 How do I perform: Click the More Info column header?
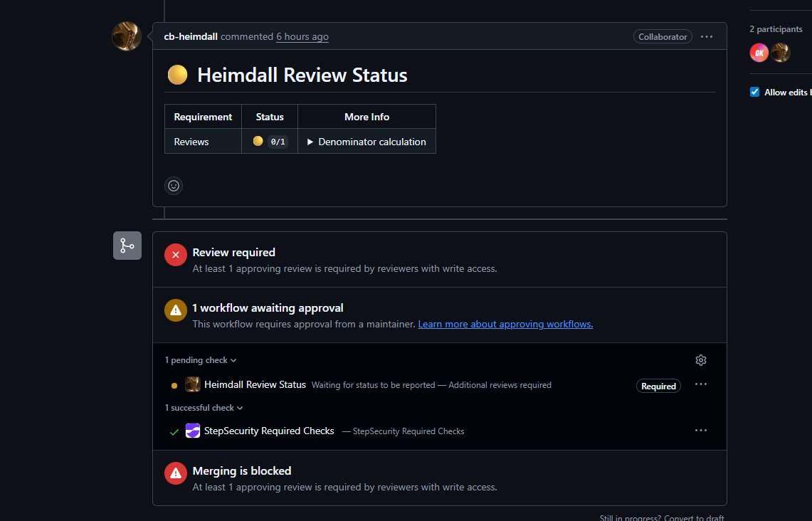[367, 117]
